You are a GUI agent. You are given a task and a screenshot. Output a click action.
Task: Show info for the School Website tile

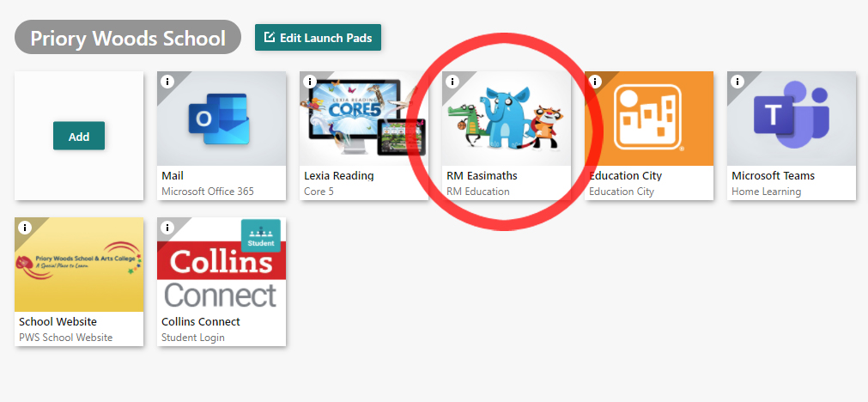click(24, 228)
